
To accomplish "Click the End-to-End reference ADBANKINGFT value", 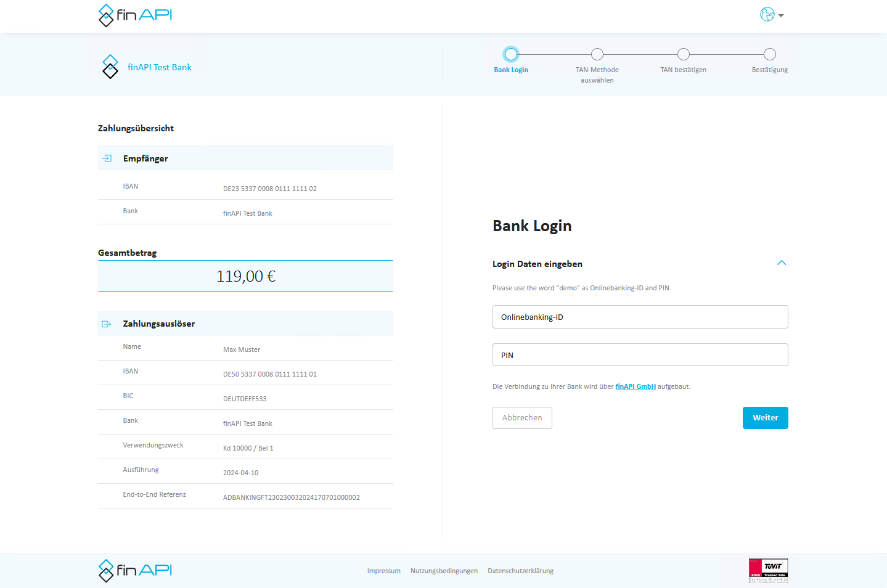I will [292, 497].
